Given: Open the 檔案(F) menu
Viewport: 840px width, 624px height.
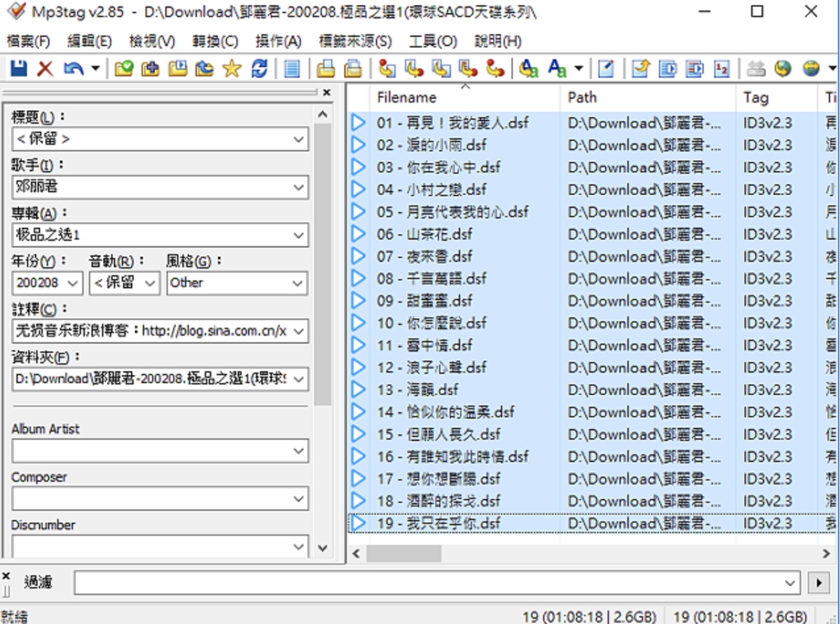Looking at the screenshot, I should (x=28, y=41).
